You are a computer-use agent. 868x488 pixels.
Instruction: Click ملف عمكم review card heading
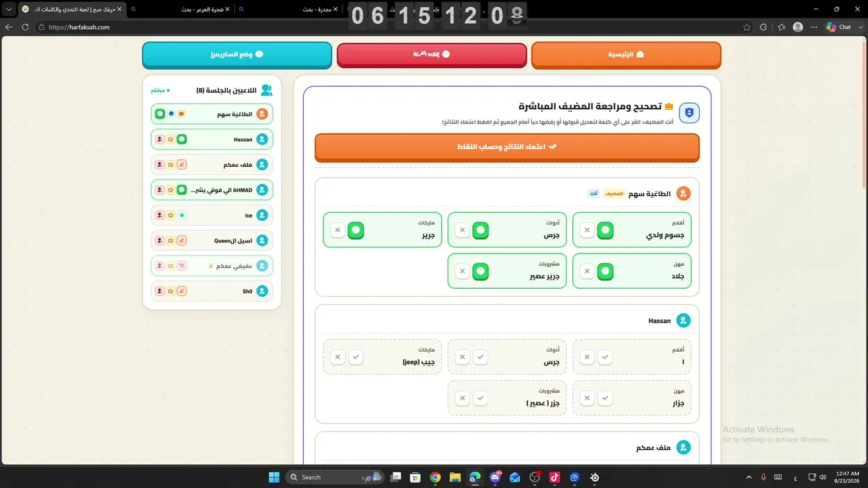click(x=653, y=447)
